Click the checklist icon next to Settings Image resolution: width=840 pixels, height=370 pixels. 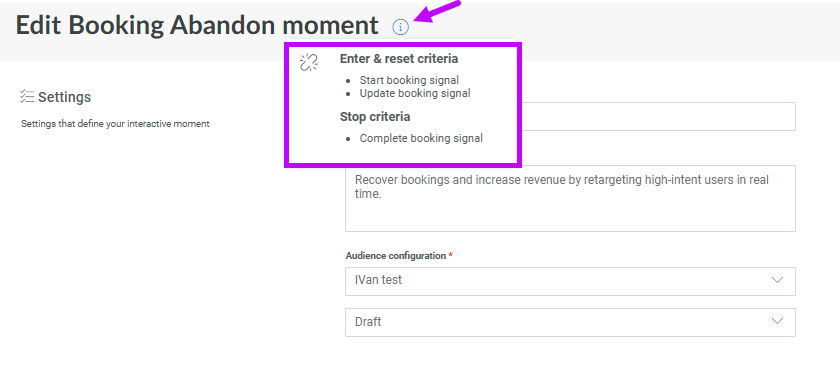coord(27,96)
